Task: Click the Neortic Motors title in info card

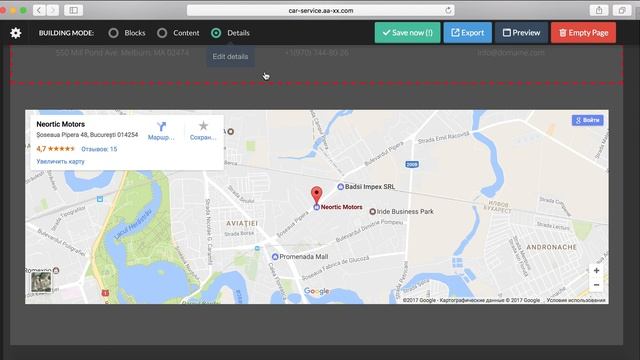Action: (x=61, y=124)
